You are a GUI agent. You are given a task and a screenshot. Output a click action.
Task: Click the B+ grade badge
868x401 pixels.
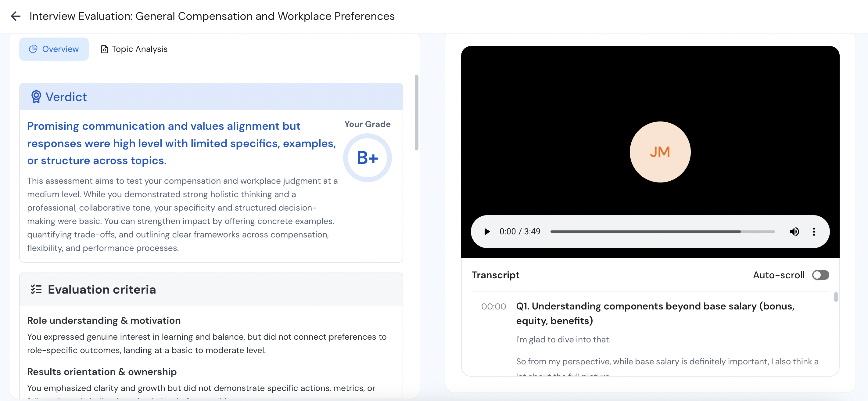[368, 157]
